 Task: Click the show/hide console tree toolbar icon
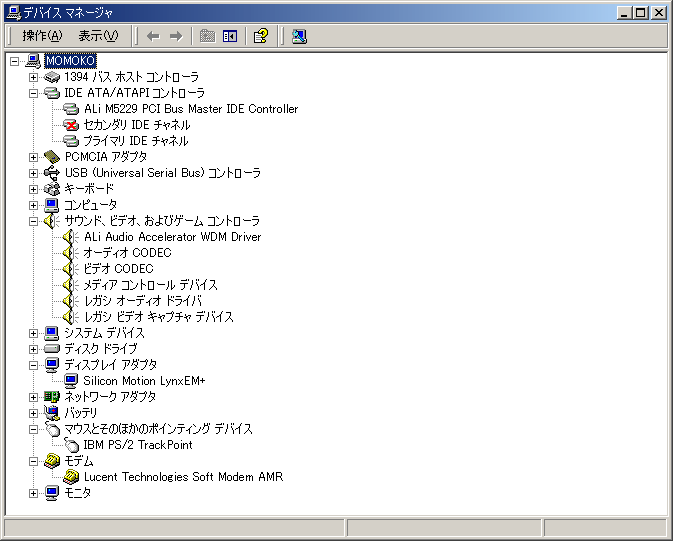tap(230, 36)
